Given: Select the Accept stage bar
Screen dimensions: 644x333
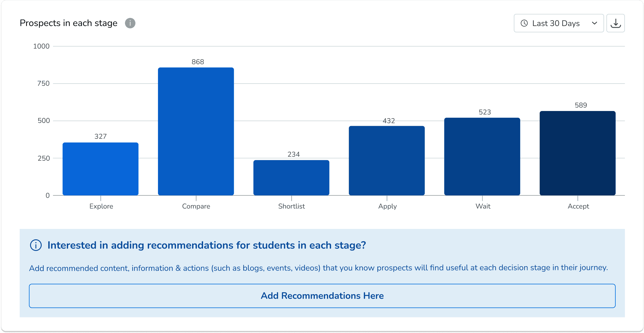Looking at the screenshot, I should point(578,153).
